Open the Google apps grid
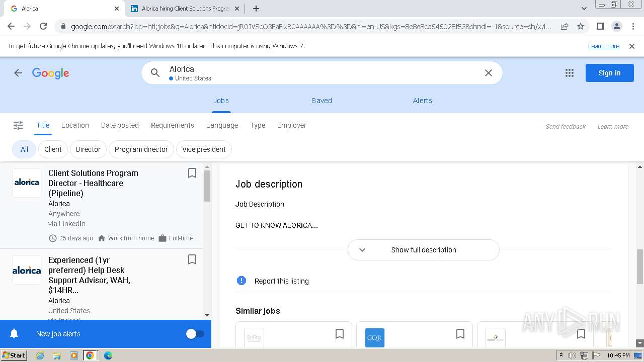The height and width of the screenshot is (362, 644). (570, 73)
